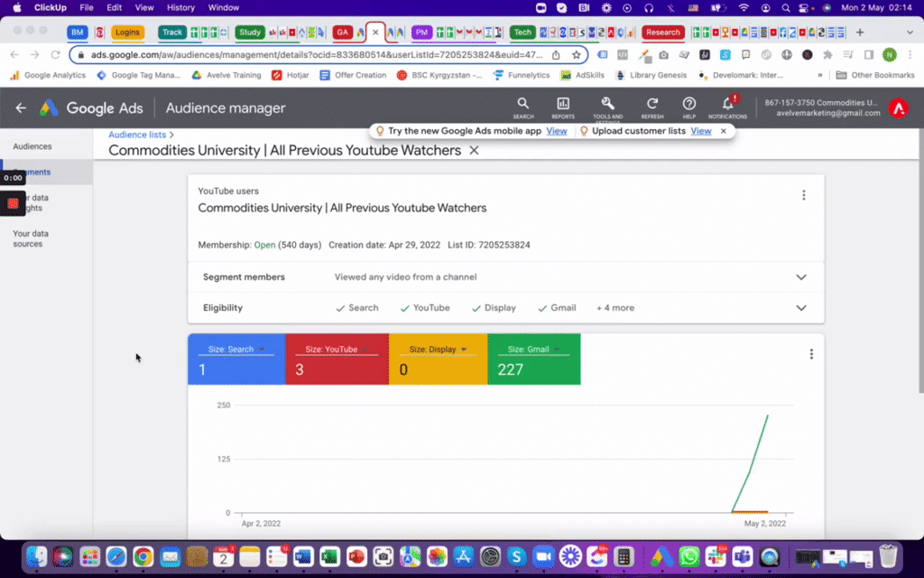
Task: Click the Refresh icon in Google Ads
Action: [x=651, y=107]
